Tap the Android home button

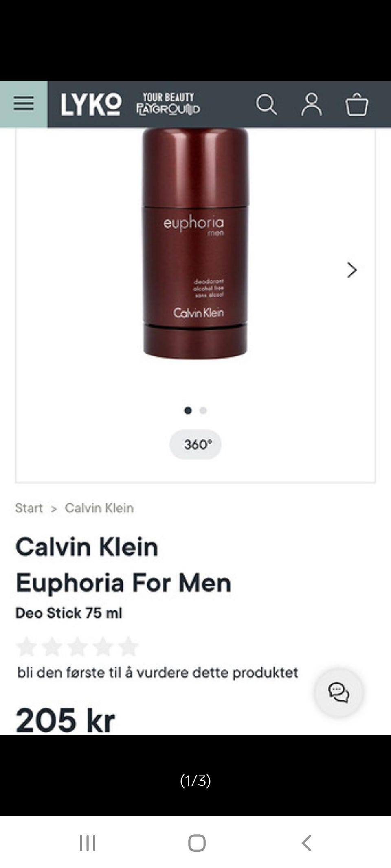(x=197, y=843)
